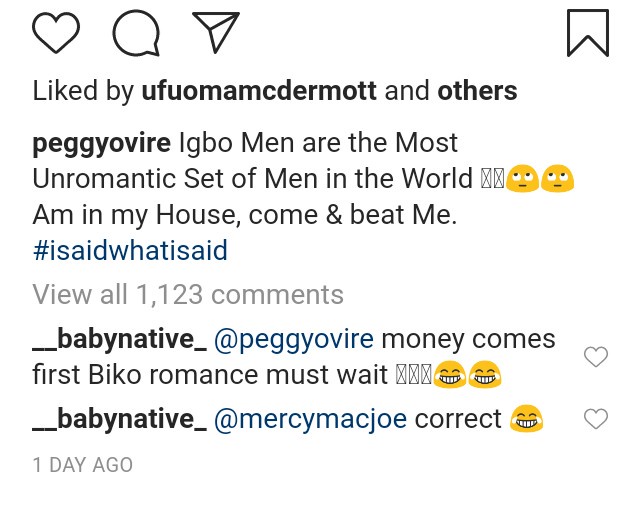Open __babynative_ profile on first comment

coord(119,339)
